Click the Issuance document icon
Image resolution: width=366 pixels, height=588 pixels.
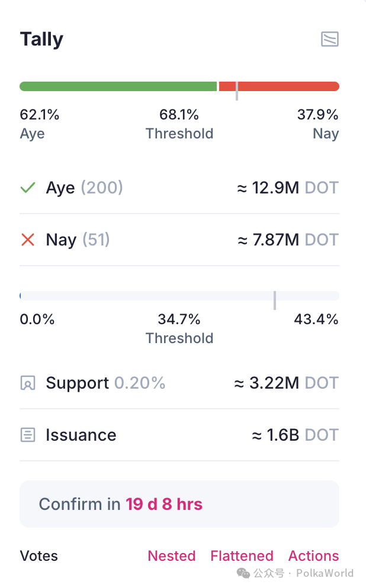[x=28, y=435]
